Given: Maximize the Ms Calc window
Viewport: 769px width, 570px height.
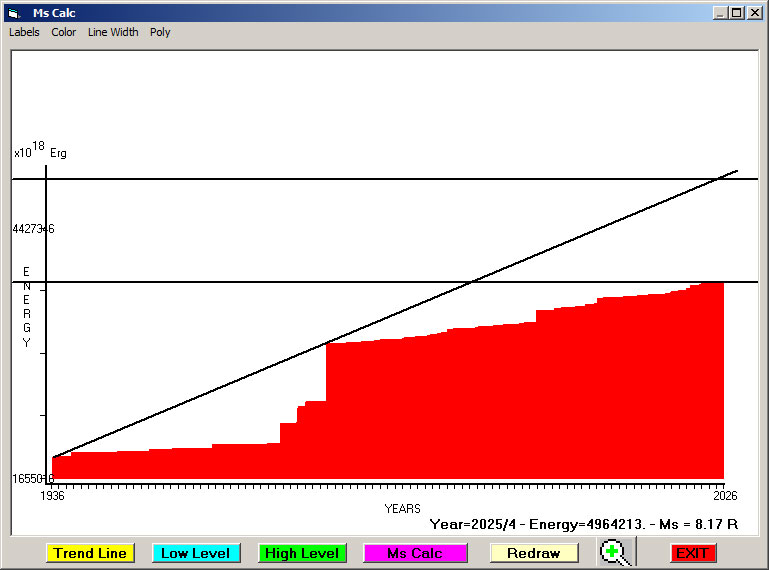Looking at the screenshot, I should coord(737,13).
